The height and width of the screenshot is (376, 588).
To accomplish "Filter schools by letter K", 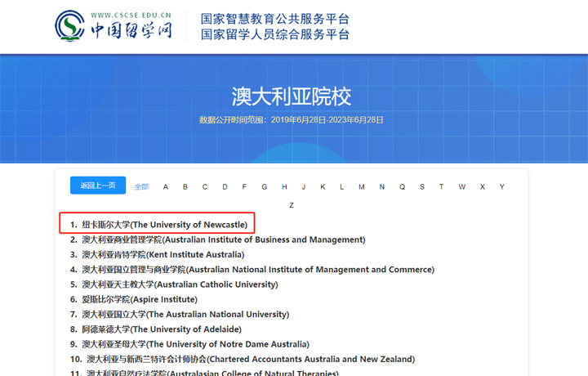I will pyautogui.click(x=323, y=187).
